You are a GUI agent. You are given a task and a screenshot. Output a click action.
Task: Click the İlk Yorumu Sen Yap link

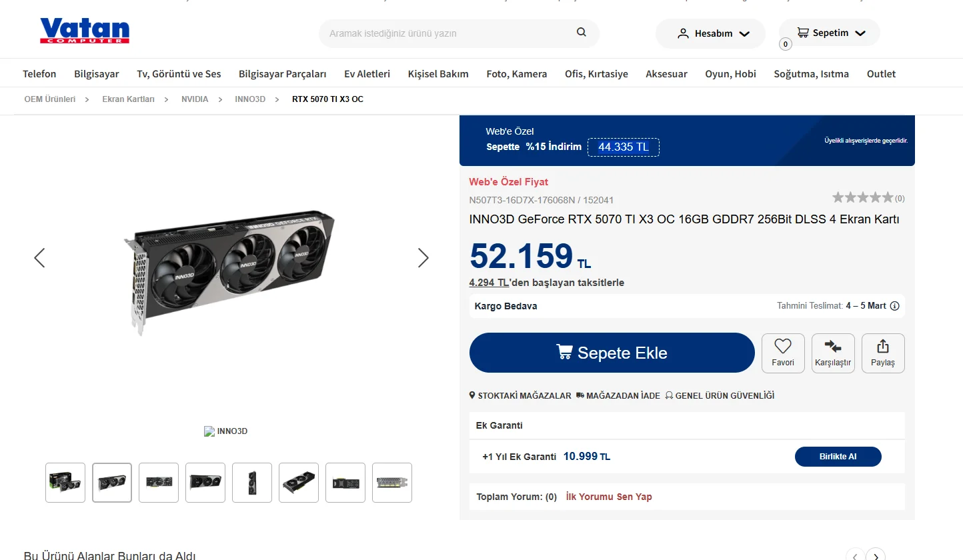point(608,497)
